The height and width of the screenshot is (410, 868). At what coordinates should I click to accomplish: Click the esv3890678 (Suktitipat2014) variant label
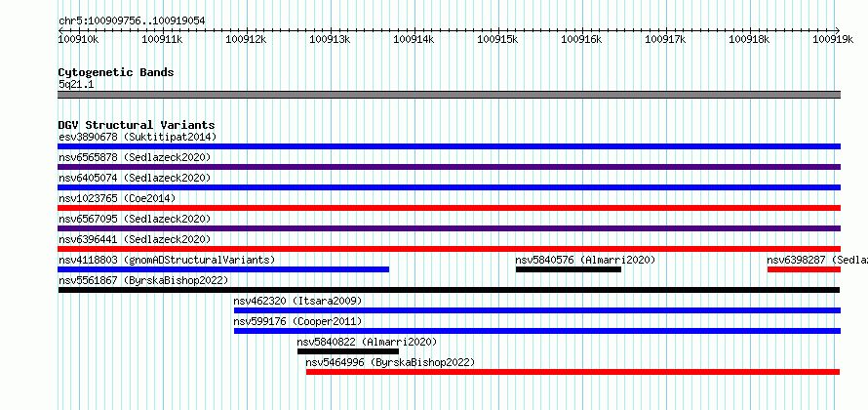[138, 137]
